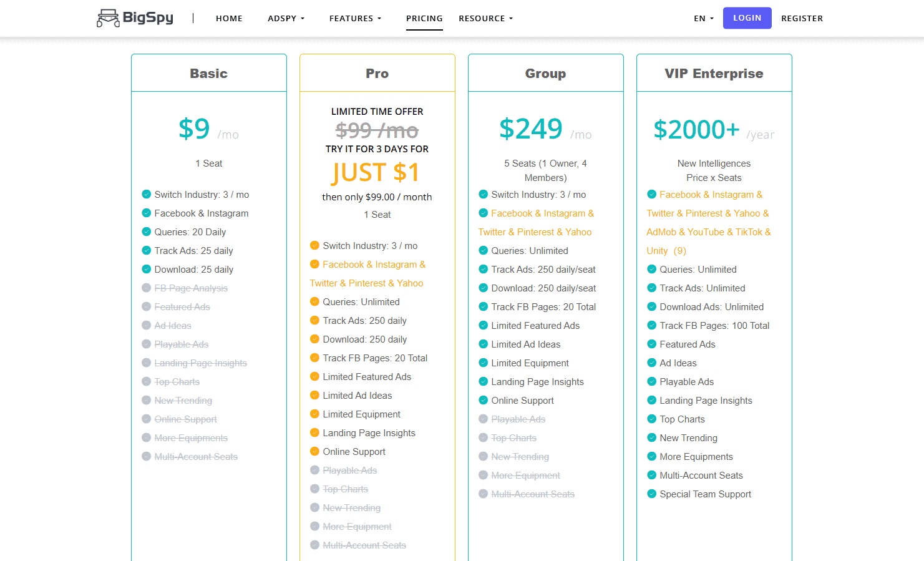Click grey icon next to Basic 'Playable Ads'
The image size is (924, 561).
click(147, 344)
